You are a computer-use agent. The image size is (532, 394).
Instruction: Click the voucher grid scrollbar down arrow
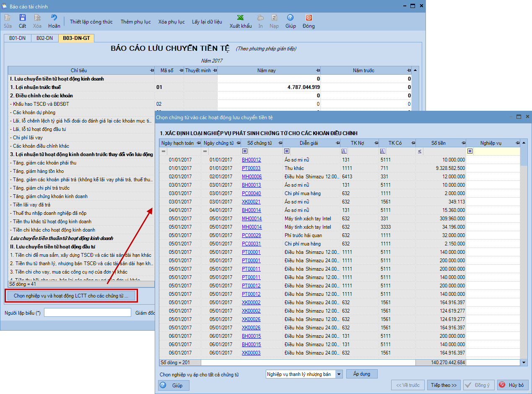click(x=524, y=362)
